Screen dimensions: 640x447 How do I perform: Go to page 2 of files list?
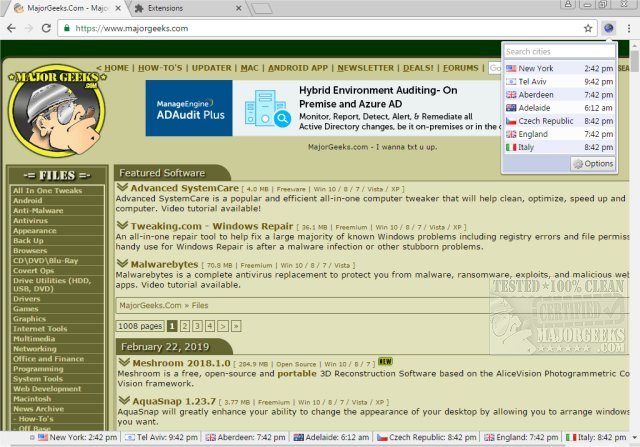tap(185, 325)
